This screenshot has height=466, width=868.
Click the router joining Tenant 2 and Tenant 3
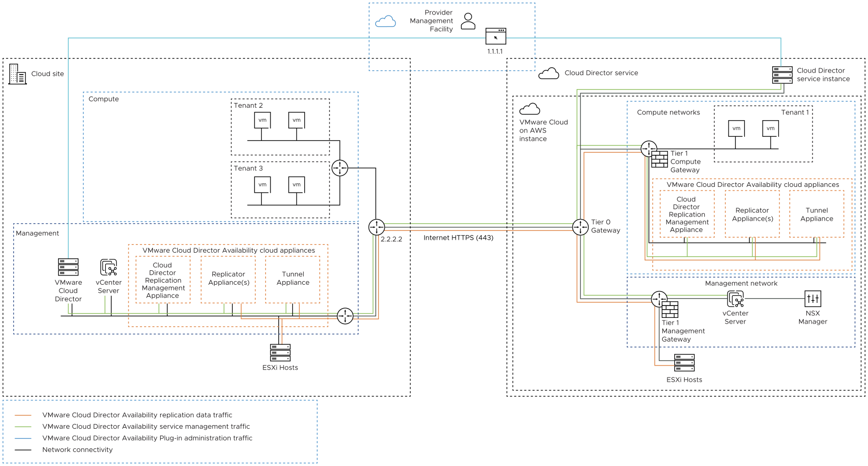tap(340, 168)
